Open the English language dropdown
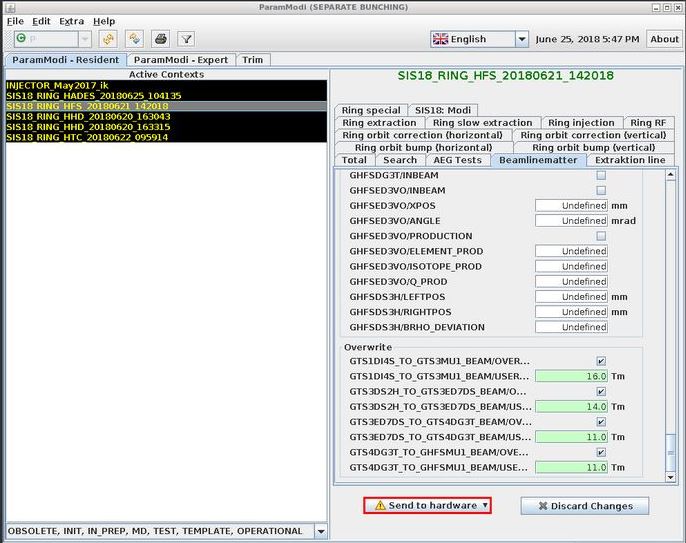The image size is (686, 543). 521,39
